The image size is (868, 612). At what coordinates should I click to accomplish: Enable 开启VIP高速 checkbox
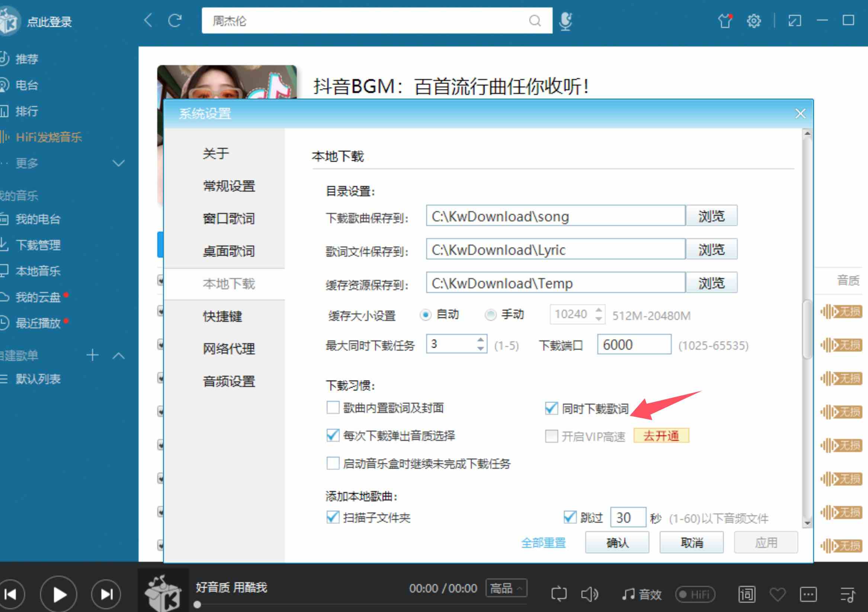click(x=551, y=436)
